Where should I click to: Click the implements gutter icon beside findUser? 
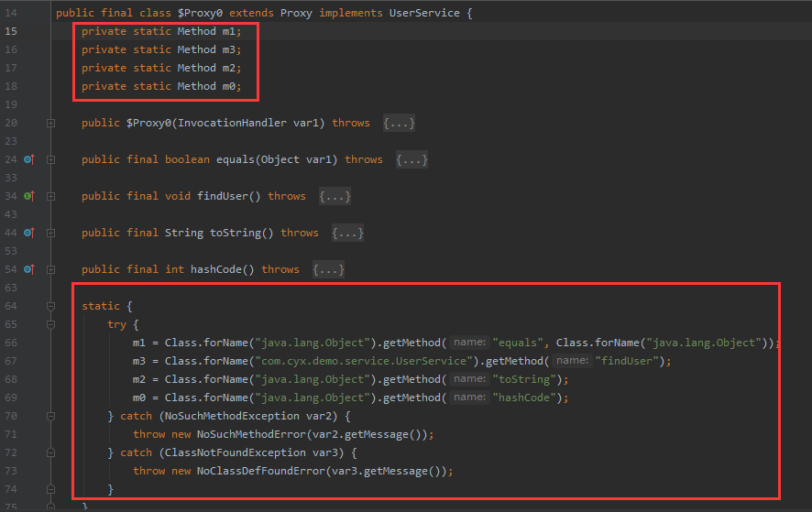28,196
